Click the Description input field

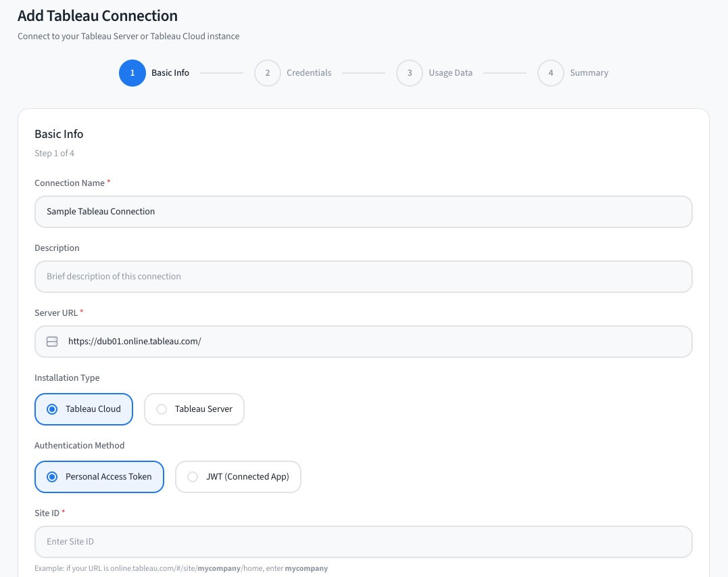(x=364, y=277)
